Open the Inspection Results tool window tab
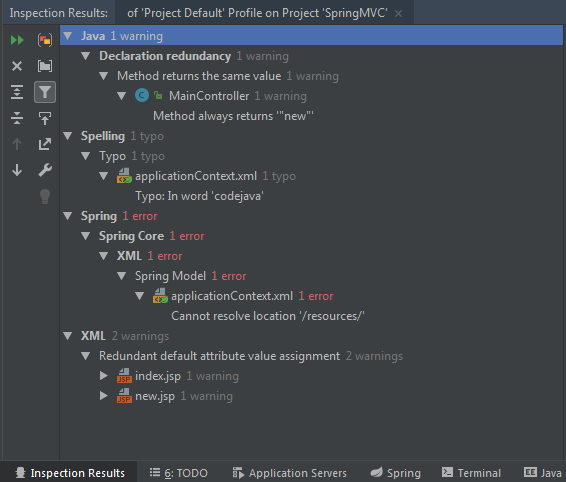 pyautogui.click(x=70, y=473)
